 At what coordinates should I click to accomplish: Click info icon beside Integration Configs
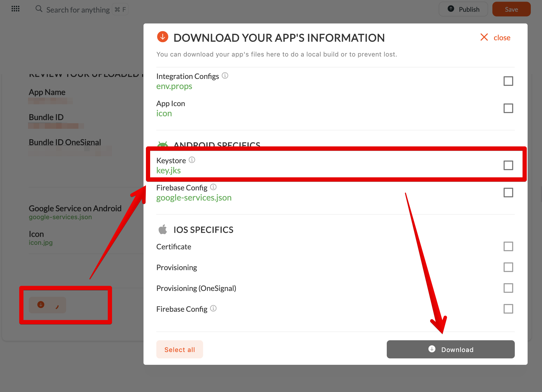click(x=225, y=76)
